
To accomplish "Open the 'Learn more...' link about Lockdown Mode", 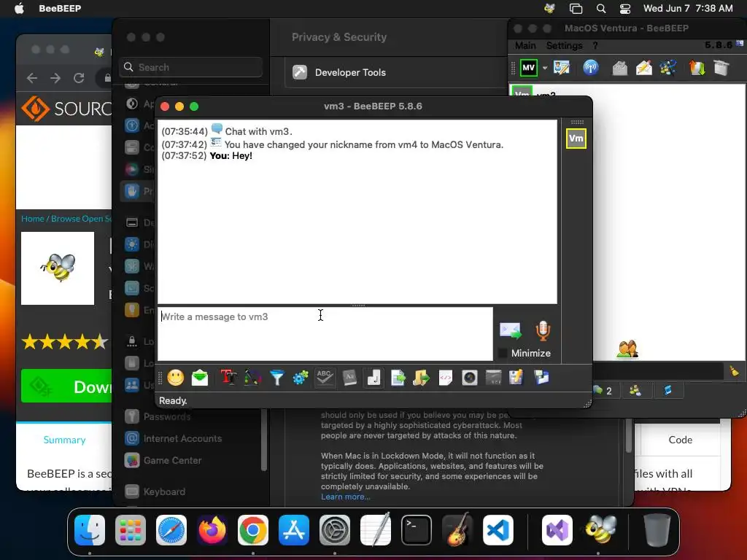I will tap(345, 497).
